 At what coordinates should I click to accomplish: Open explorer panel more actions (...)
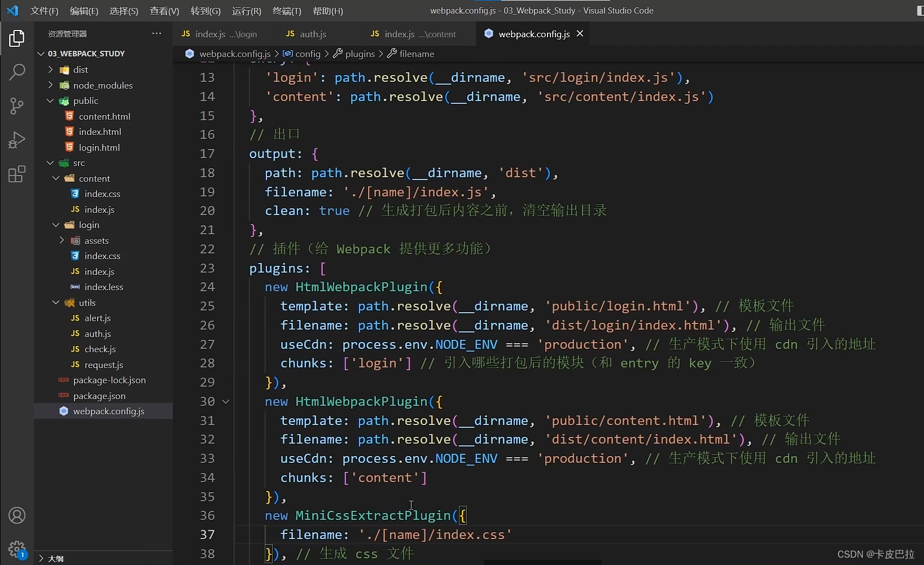coord(156,34)
